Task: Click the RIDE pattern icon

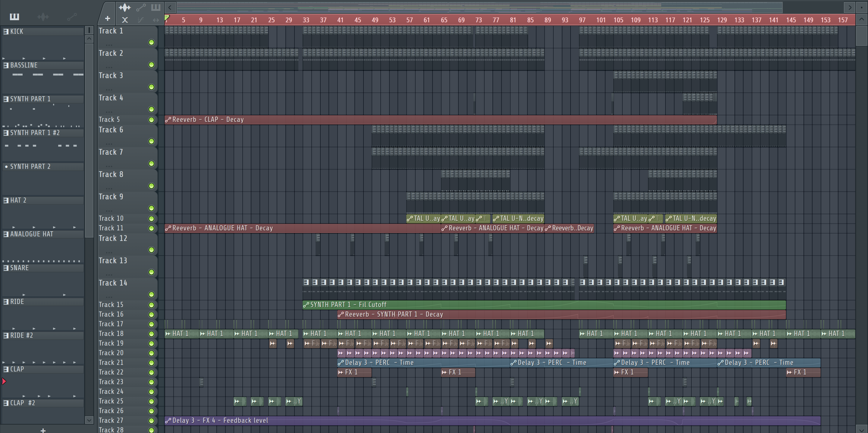Action: tap(6, 302)
